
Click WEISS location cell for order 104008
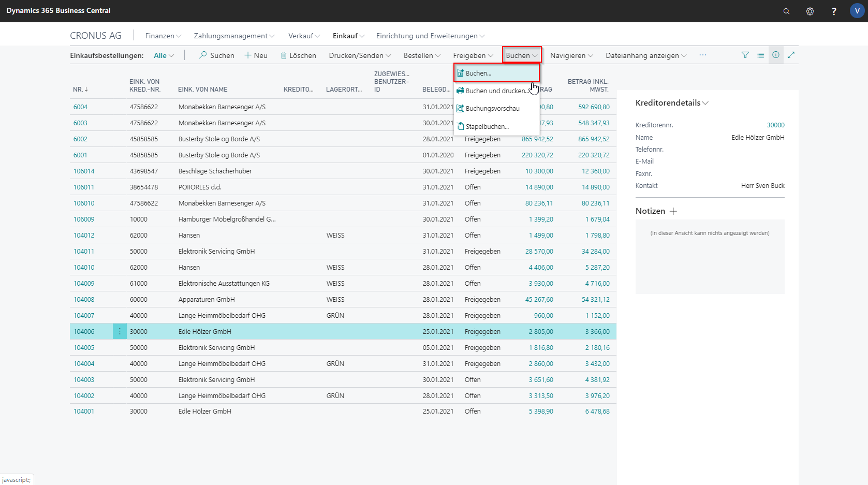[335, 300]
